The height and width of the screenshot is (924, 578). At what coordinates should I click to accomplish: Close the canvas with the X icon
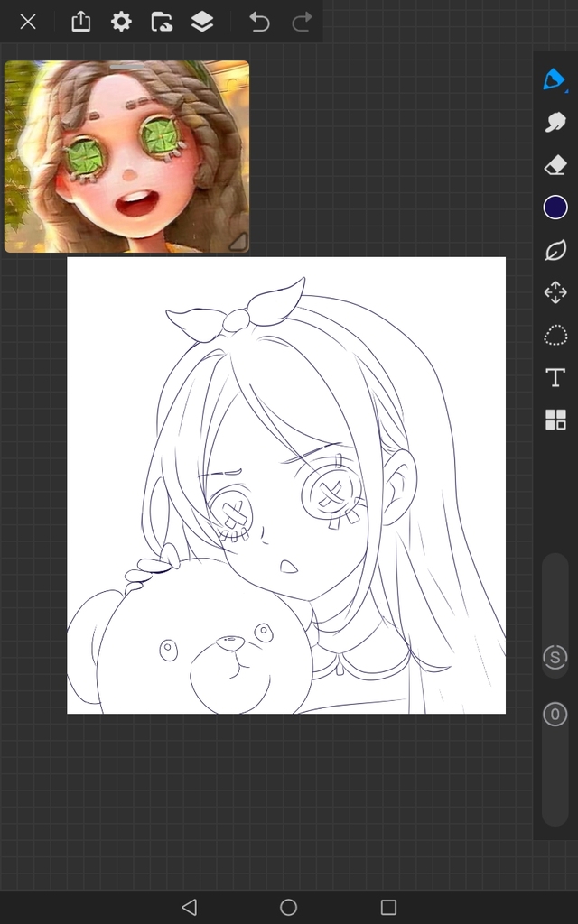[x=28, y=22]
